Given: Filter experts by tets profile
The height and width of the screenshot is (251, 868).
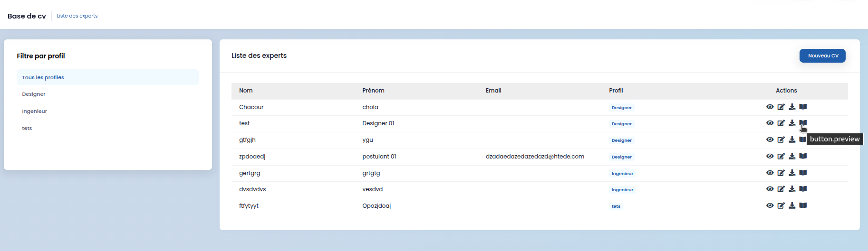Looking at the screenshot, I should [27, 128].
